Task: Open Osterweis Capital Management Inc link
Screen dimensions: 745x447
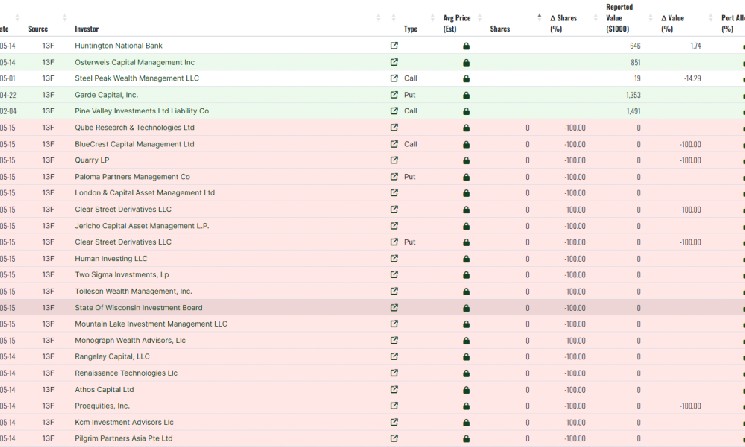Action: pyautogui.click(x=134, y=62)
